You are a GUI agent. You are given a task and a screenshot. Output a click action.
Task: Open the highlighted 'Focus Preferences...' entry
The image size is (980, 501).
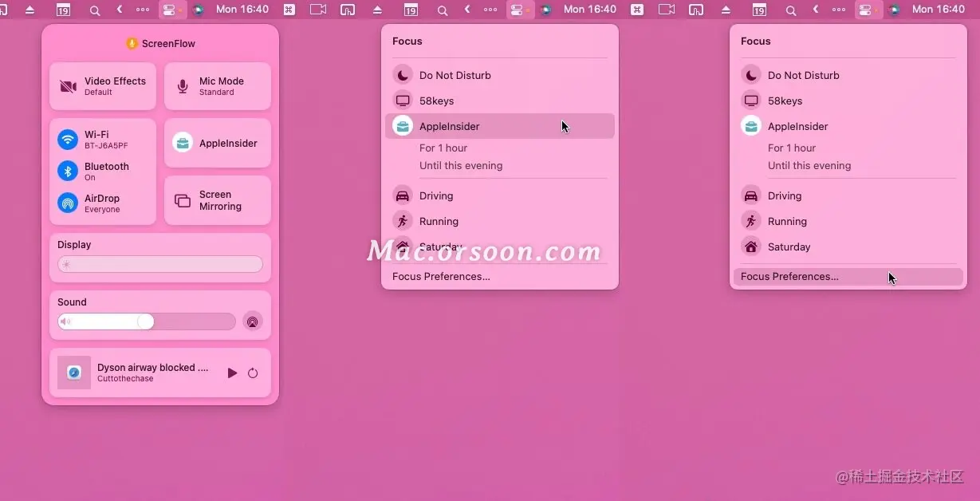coord(848,277)
